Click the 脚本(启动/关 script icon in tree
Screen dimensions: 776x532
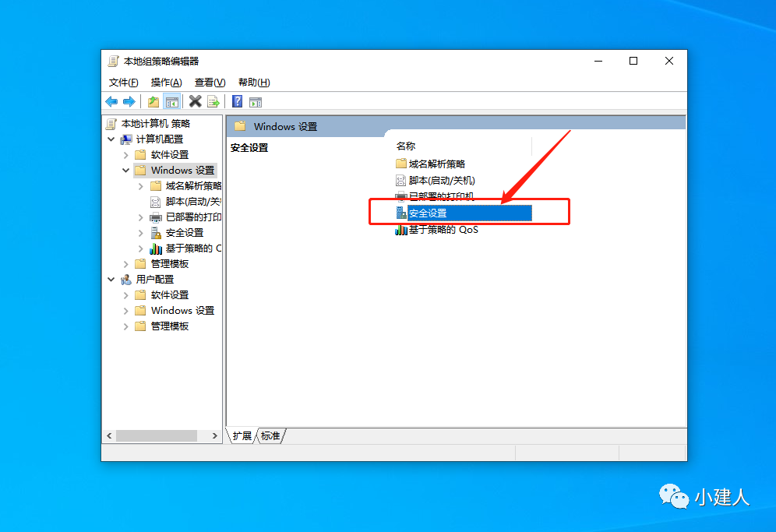click(155, 202)
